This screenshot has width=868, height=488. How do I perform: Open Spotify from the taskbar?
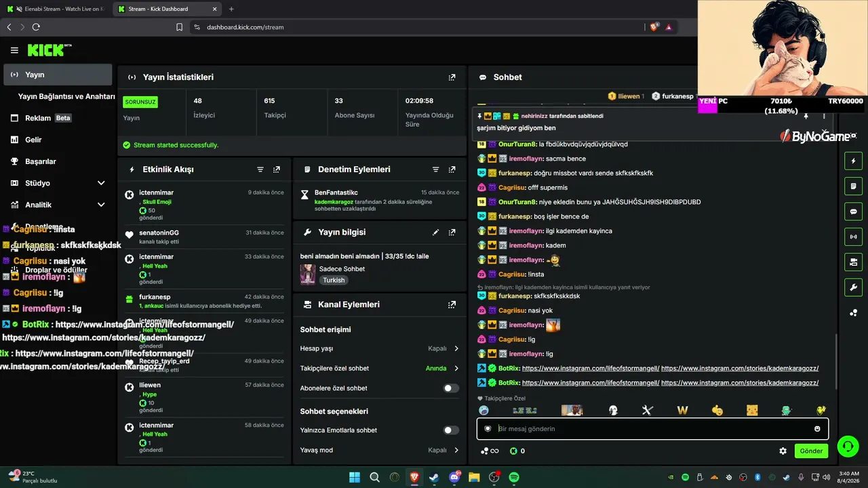514,477
